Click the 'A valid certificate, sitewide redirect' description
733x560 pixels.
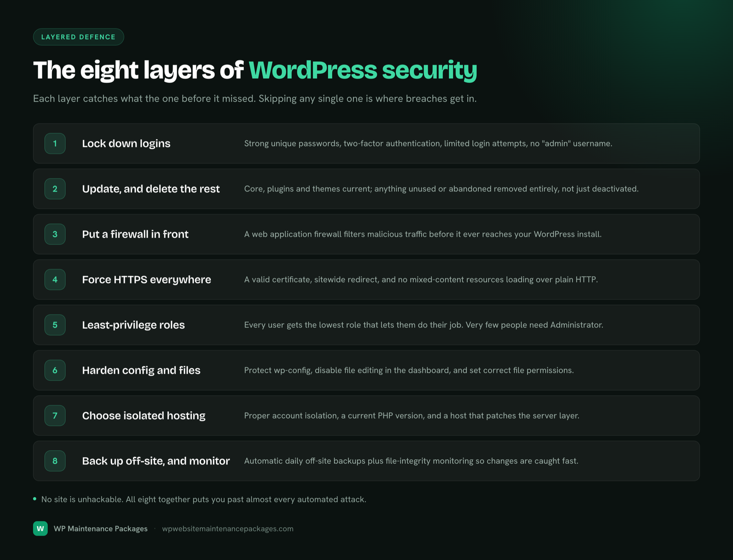click(x=421, y=280)
